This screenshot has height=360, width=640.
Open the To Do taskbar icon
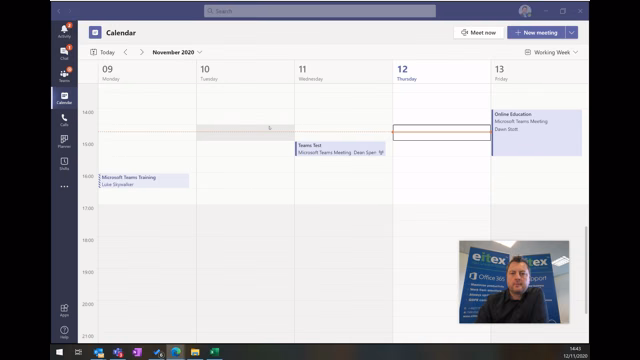pos(157,352)
